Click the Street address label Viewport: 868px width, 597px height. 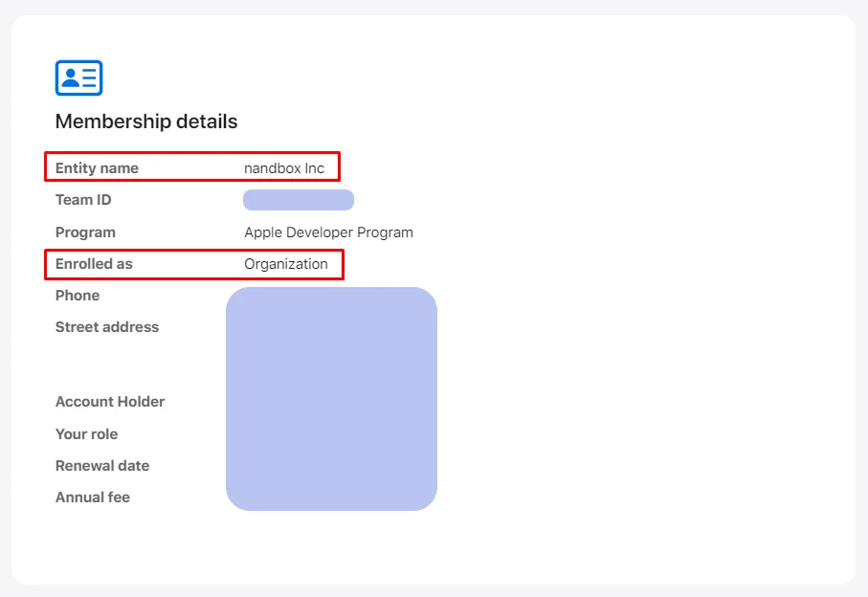(x=107, y=326)
